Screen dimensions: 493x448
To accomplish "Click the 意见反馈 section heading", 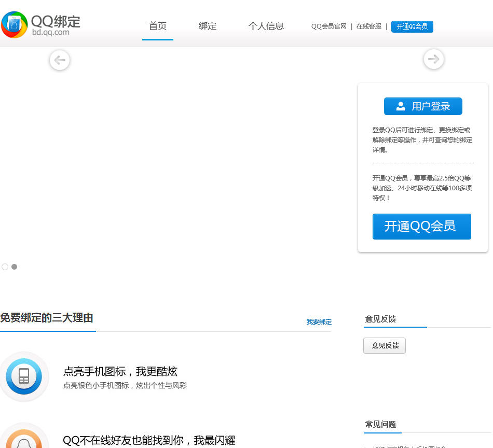I will (380, 319).
